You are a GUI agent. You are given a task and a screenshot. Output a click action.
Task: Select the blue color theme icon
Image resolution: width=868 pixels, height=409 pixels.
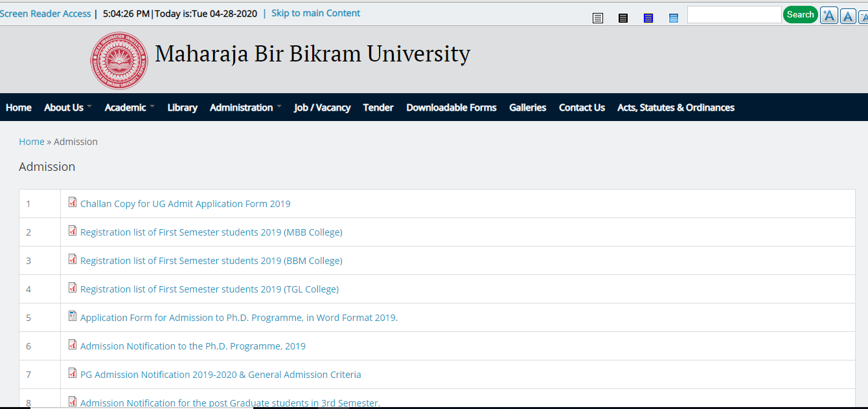(674, 17)
